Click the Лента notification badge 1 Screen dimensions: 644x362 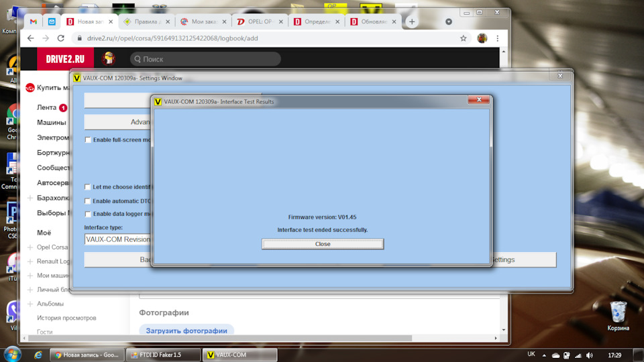point(63,108)
